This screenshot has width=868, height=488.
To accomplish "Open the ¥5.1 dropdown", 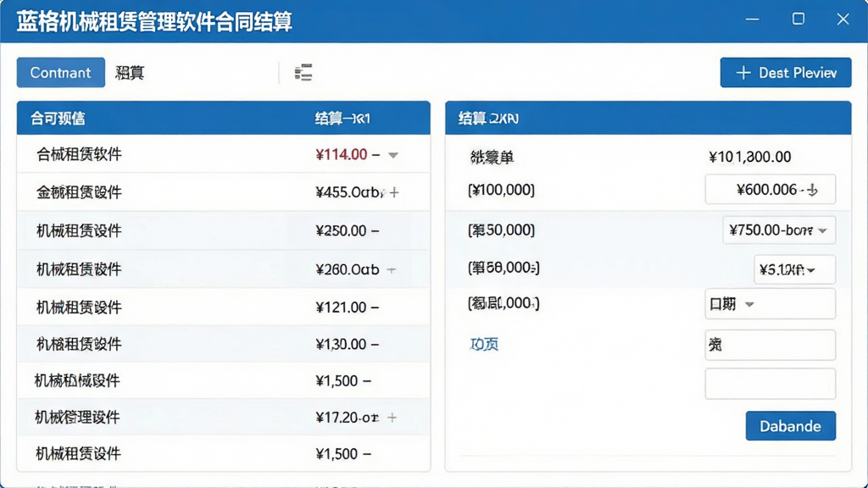I will [x=794, y=270].
